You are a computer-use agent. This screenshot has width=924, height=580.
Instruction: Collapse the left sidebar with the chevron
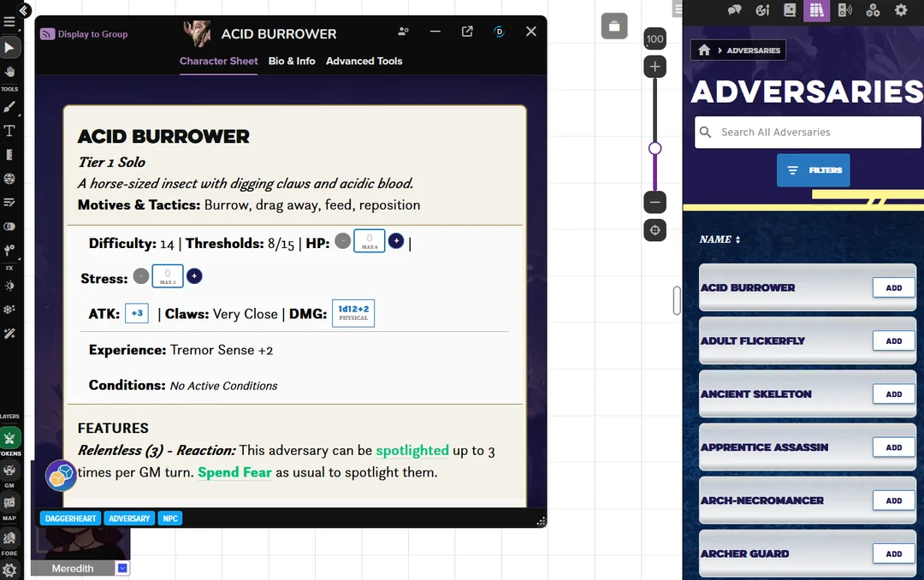coord(23,10)
